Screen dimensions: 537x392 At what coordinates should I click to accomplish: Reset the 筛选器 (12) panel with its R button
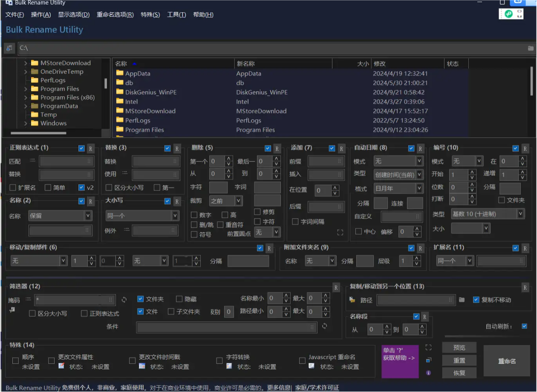click(336, 288)
